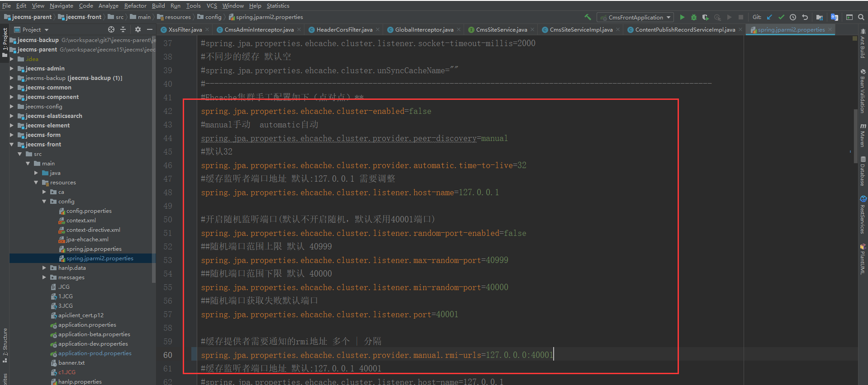Screen dimensions: 868x385
Task: Expand the jeecms-admin module
Action: [x=12, y=69]
